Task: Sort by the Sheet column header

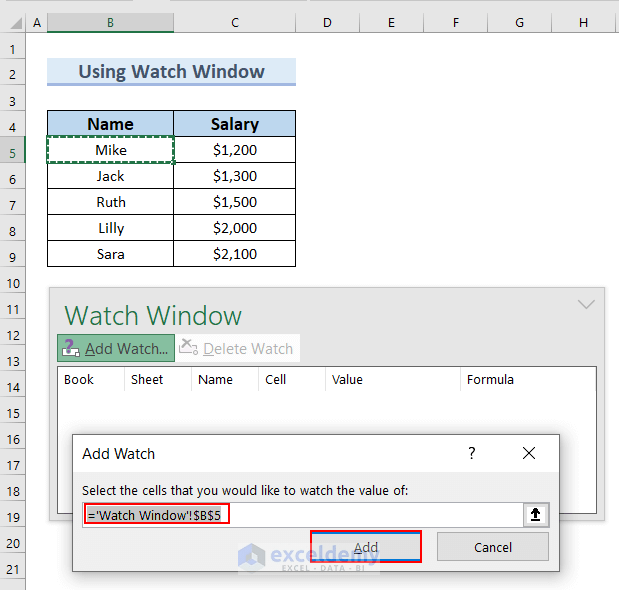Action: (158, 380)
